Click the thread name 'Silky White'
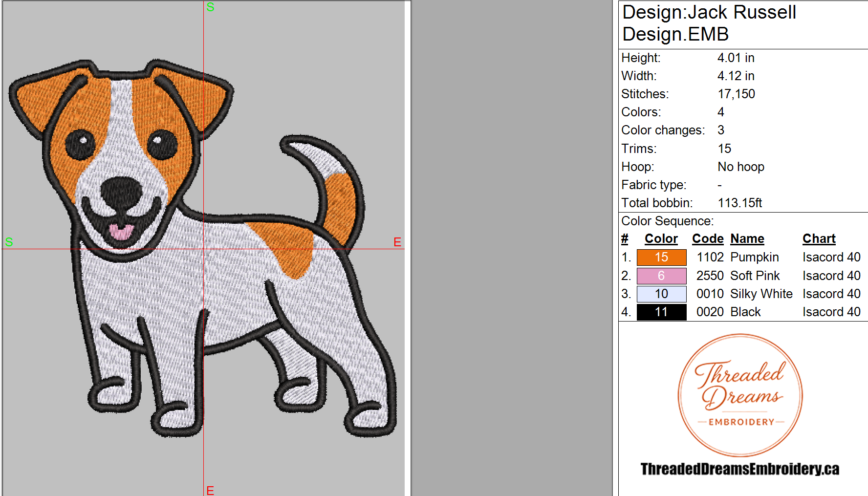 point(761,294)
